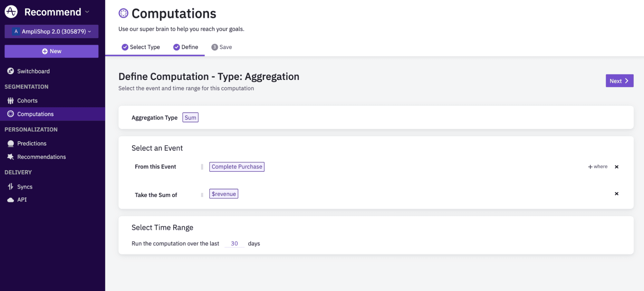This screenshot has width=644, height=291.
Task: Add a where filter to the event
Action: 598,167
